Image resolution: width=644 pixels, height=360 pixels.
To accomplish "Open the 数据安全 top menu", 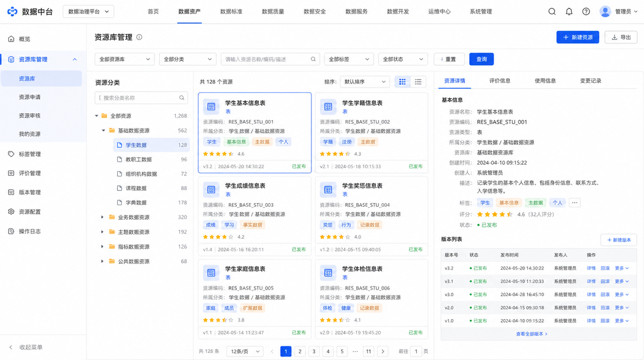I will (x=315, y=11).
